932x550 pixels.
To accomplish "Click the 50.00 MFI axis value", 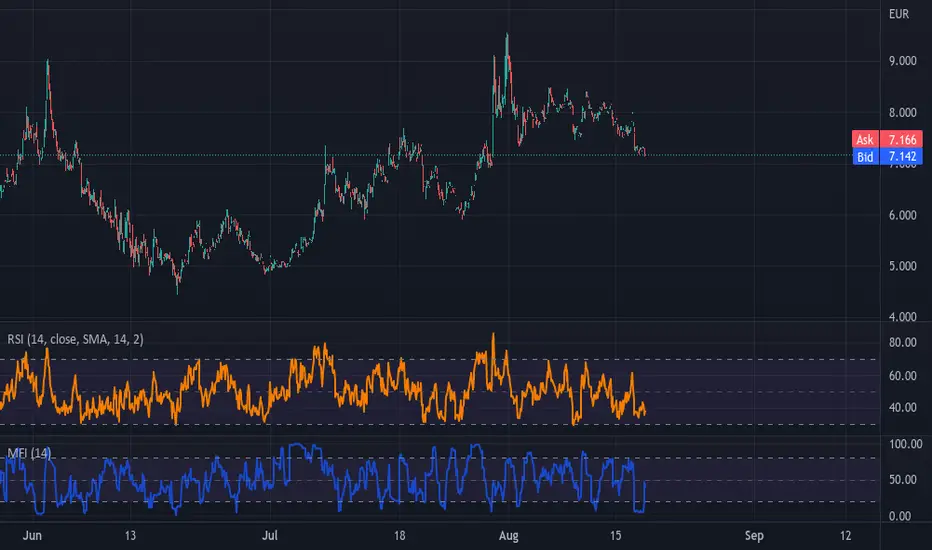I will point(902,480).
